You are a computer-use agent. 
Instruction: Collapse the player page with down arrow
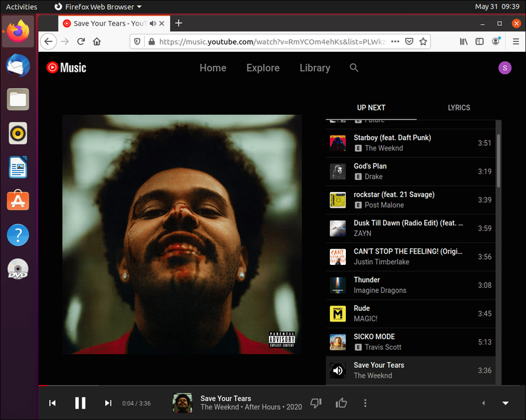[x=506, y=403]
